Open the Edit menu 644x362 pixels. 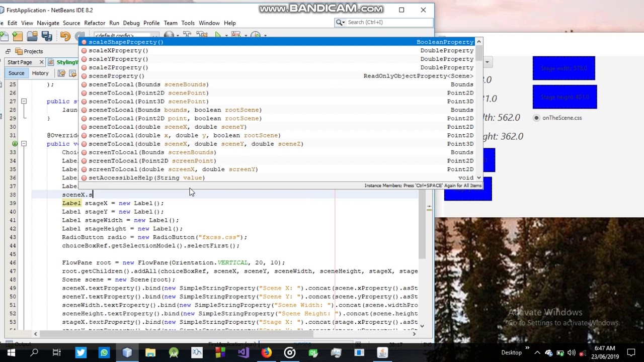pyautogui.click(x=12, y=23)
